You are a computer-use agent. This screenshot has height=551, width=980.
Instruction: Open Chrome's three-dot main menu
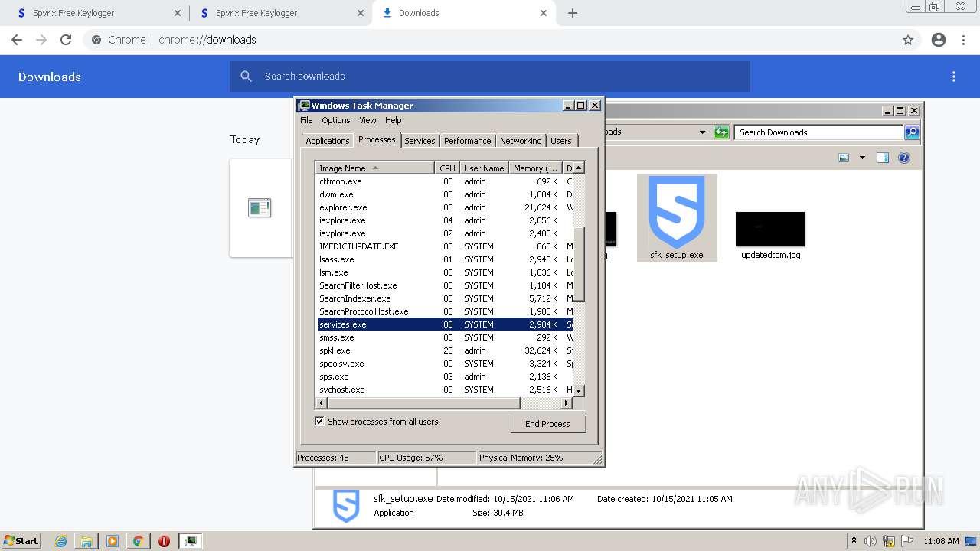(x=964, y=40)
